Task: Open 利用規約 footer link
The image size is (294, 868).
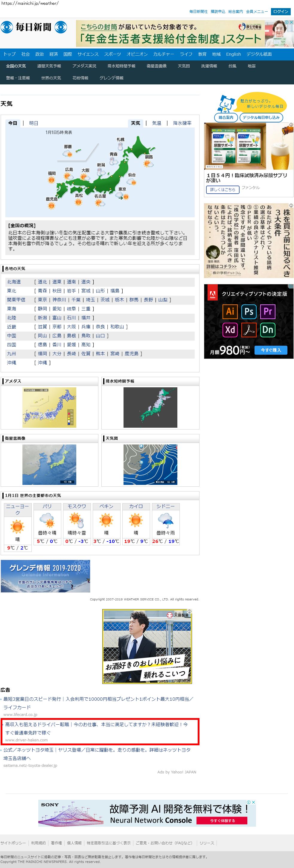Action: point(38,843)
